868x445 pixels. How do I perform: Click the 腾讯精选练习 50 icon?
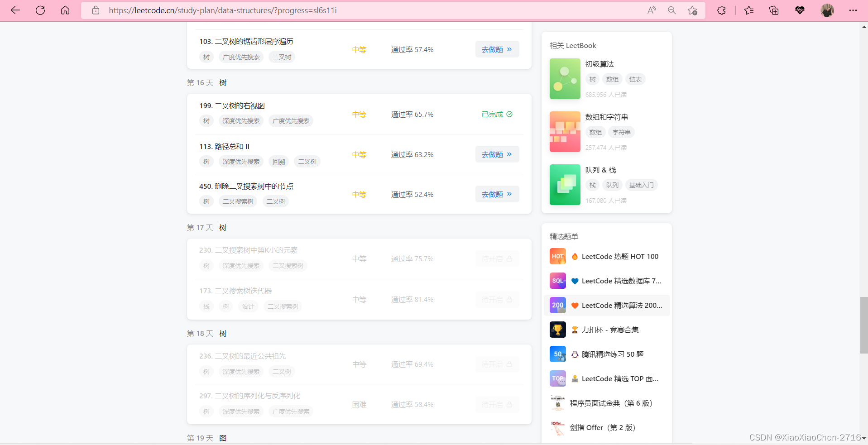(x=557, y=354)
